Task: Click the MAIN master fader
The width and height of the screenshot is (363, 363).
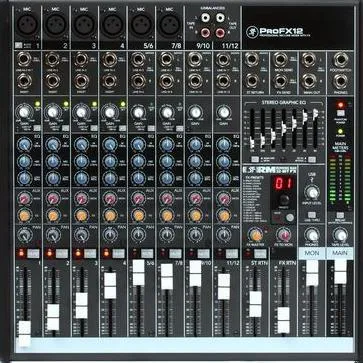Action: tap(341, 272)
